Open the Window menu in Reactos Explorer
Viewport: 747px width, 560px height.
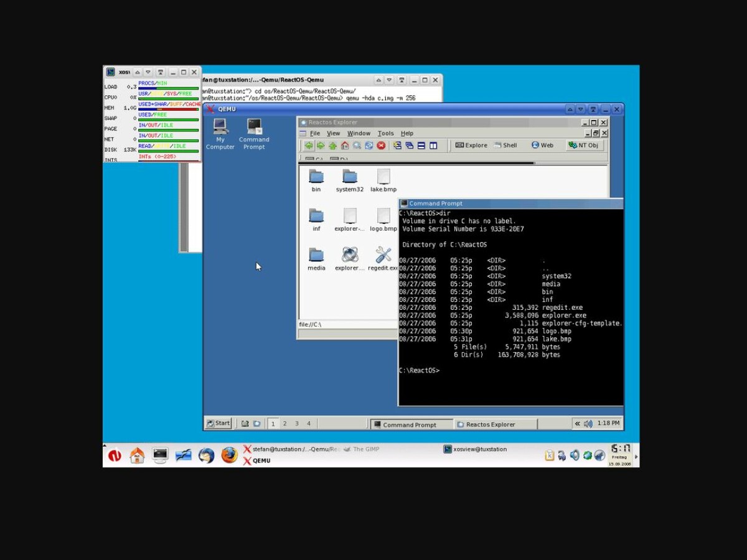pos(359,133)
